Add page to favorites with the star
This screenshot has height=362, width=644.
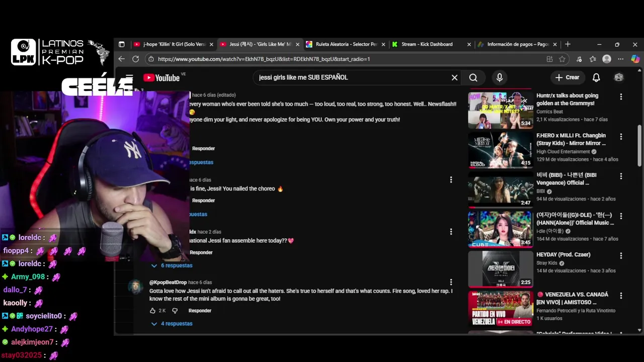(562, 59)
